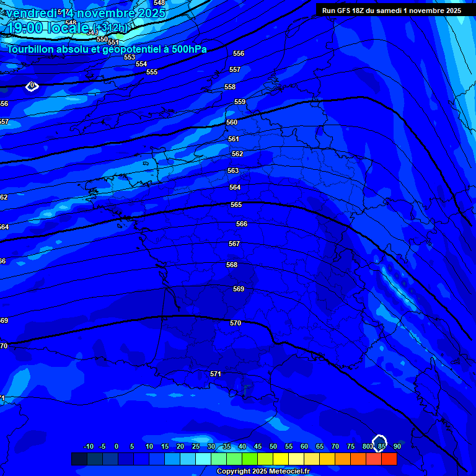This screenshot has width=476, height=476.
Task: Pick the light cyan swatch in the color scale
Action: 203,459
